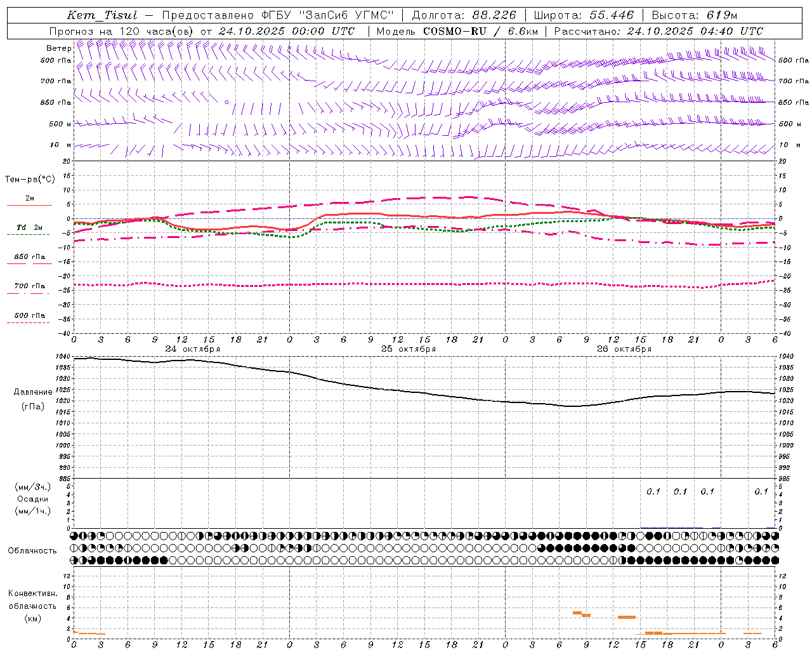Image resolution: width=812 pixels, height=650 pixels.
Task: Click the Kem_Tisul station title
Action: coord(101,15)
